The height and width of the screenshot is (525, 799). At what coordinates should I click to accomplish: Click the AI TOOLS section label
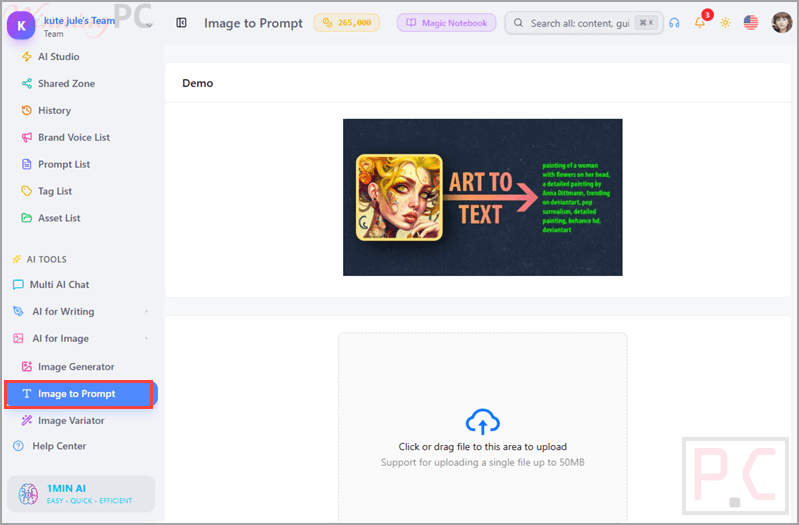click(x=46, y=259)
